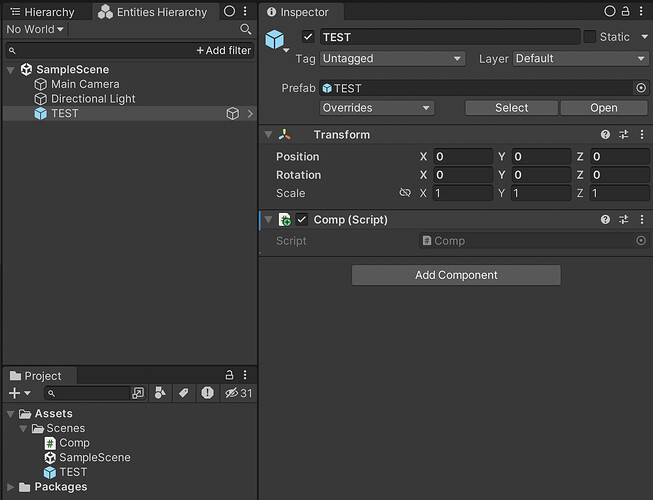Collapse the Assets folder

(x=11, y=414)
